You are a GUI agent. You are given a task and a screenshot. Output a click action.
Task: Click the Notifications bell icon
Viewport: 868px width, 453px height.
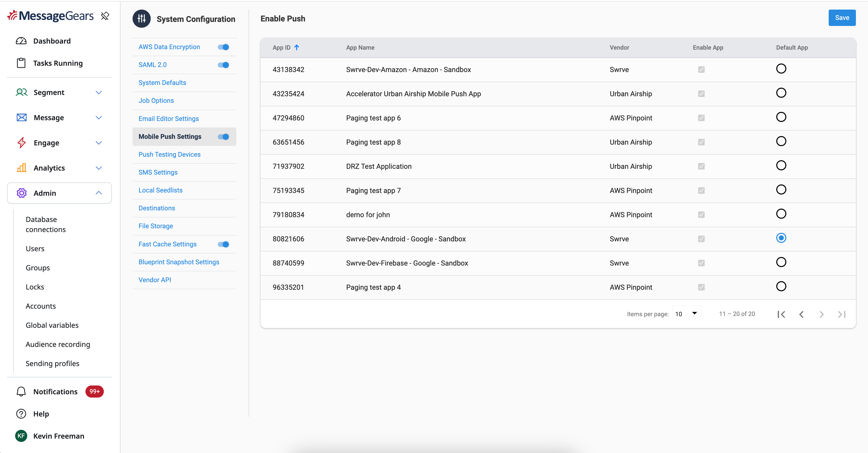21,391
